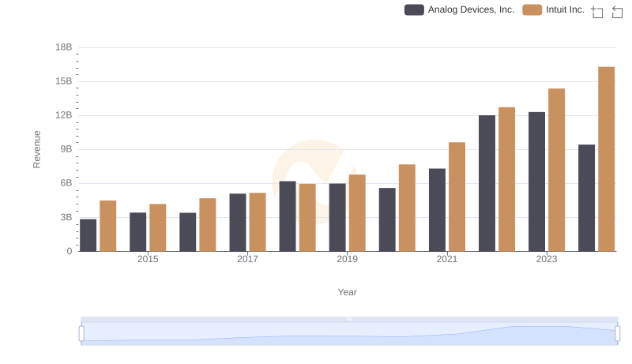632x364 pixels.
Task: Click Intuit bar for 2018
Action: click(307, 217)
